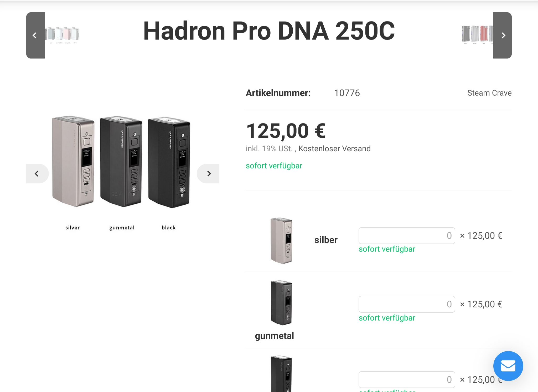
Task: Go to the previous product using top-left arrow
Action: pyautogui.click(x=35, y=35)
